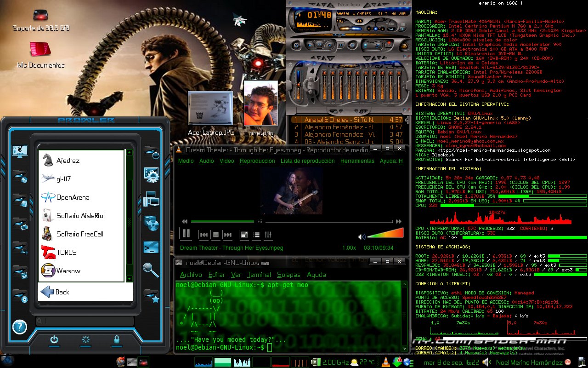Viewport: 588px width, 368px height.
Task: Launch TORCS from the Prowler menu
Action: point(81,253)
